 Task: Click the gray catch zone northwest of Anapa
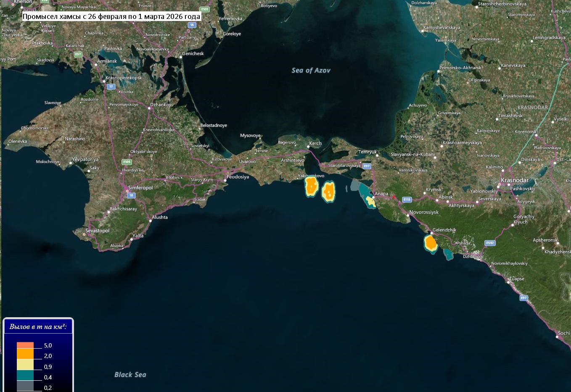(x=356, y=185)
